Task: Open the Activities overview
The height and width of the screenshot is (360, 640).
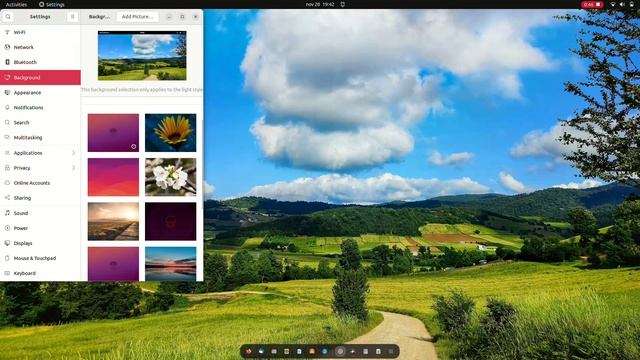Action: [16, 4]
